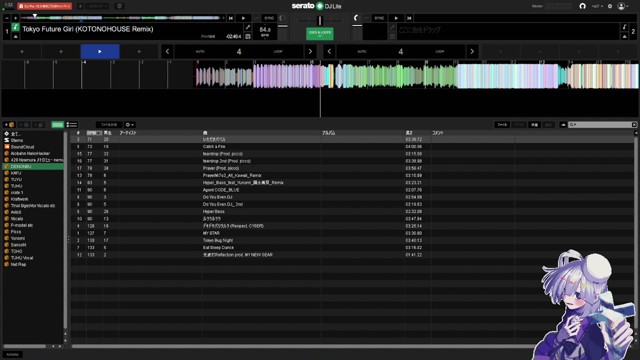This screenshot has height=360, width=640.
Task: Click the Serato DJ Lite logo
Action: pyautogui.click(x=316, y=6)
